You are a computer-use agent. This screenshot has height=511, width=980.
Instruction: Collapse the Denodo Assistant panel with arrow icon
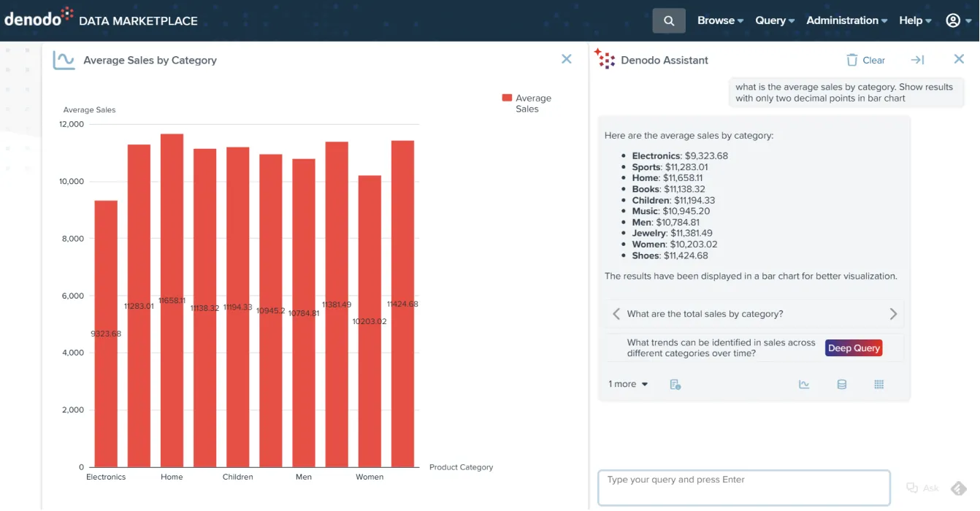pos(918,59)
